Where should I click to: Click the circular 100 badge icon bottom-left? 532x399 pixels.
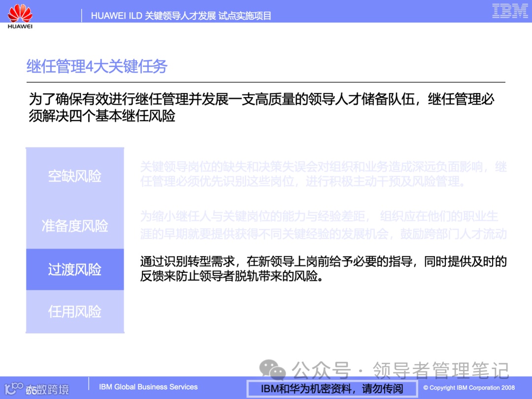point(15,387)
